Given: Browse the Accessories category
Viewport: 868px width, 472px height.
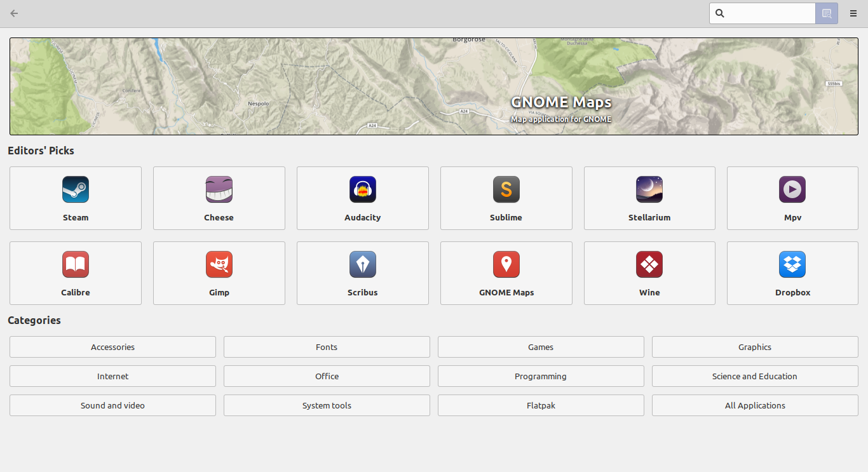Looking at the screenshot, I should (x=112, y=347).
